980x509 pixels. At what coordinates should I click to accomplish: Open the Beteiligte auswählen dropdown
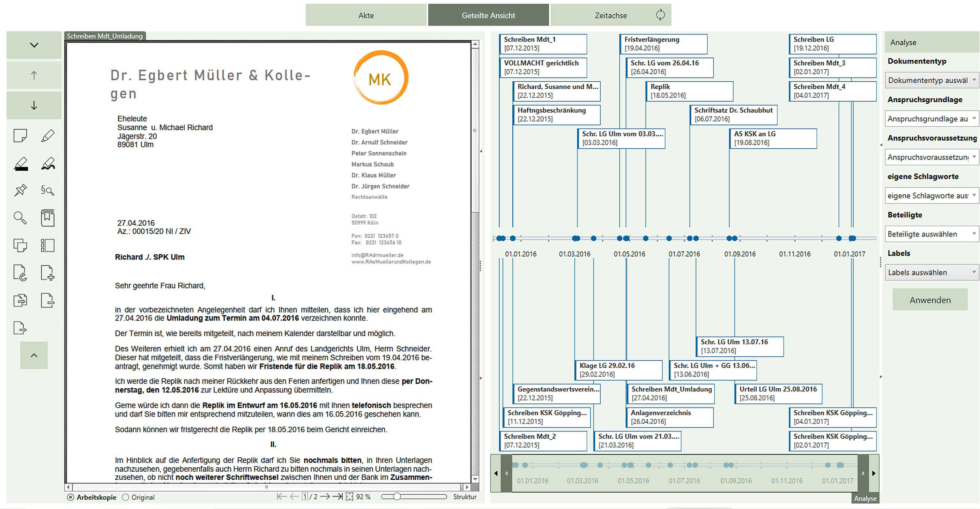coord(932,234)
